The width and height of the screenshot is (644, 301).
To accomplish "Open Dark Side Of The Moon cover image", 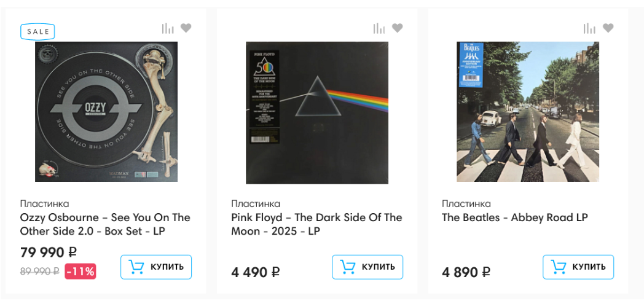I will pos(317,112).
